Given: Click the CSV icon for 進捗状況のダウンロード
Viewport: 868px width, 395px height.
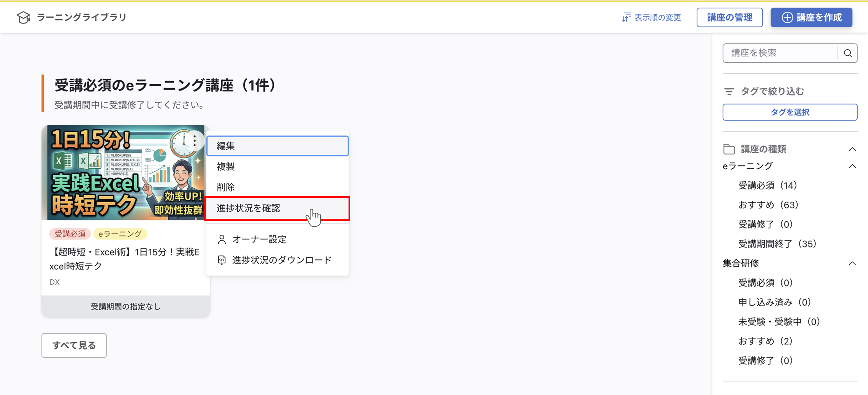Looking at the screenshot, I should click(222, 259).
